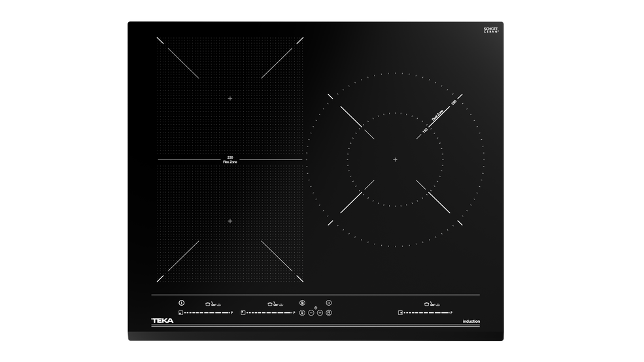The image size is (644, 362).
Task: Set right dual zone power slider
Action: pos(426,313)
